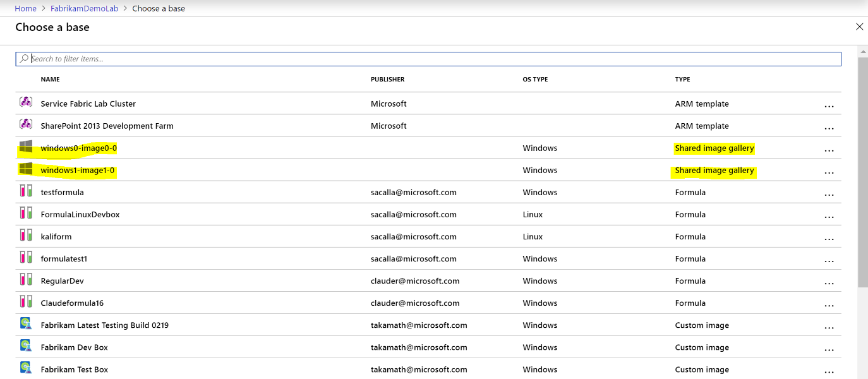Click the Windows icon beside windows1-image1-0

tap(26, 169)
